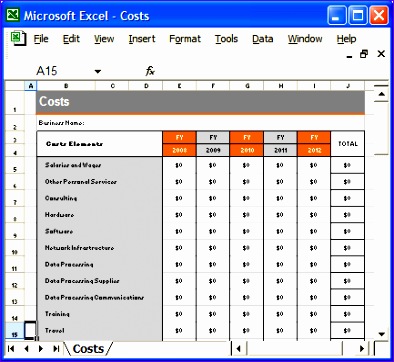Minimize the workbook document window
The width and height of the screenshot is (394, 362).
(349, 55)
